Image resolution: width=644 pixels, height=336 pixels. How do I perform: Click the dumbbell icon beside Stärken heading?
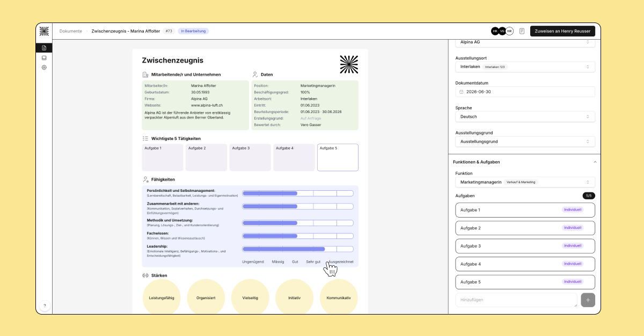(145, 275)
